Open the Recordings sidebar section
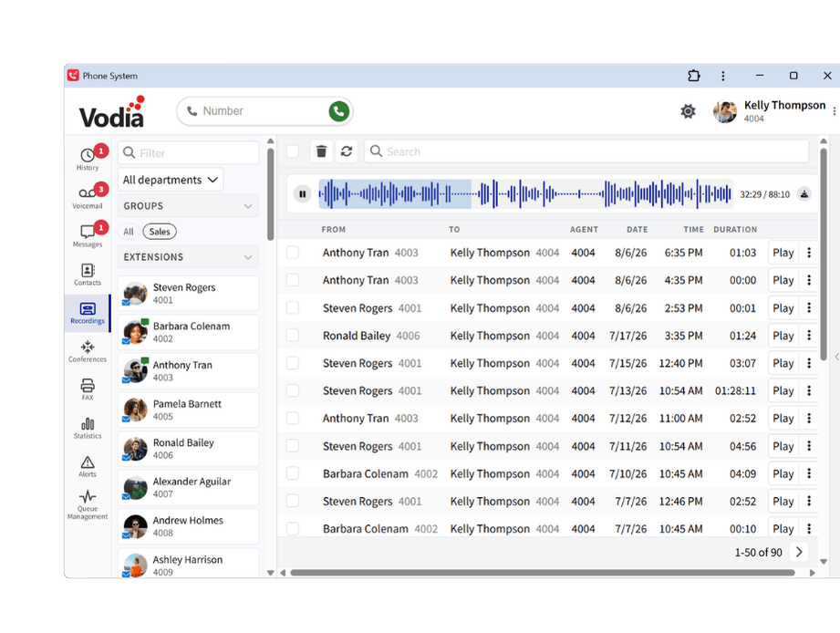The image size is (840, 633). pos(88,313)
